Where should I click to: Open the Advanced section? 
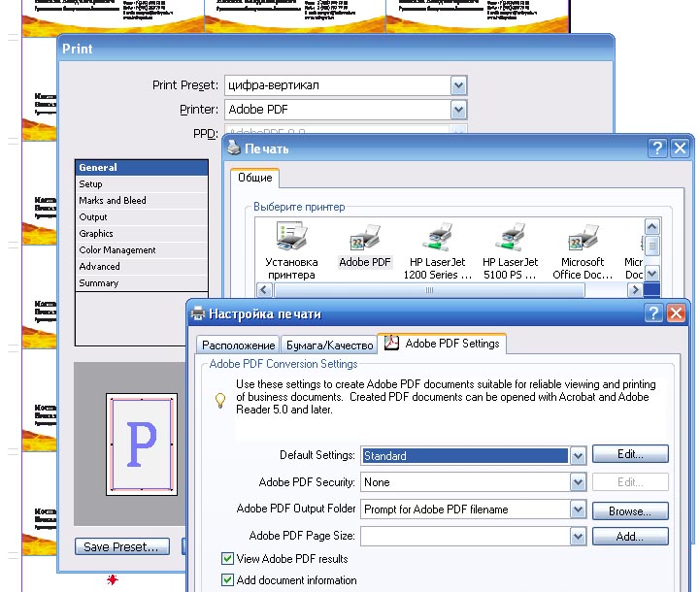coord(142,267)
